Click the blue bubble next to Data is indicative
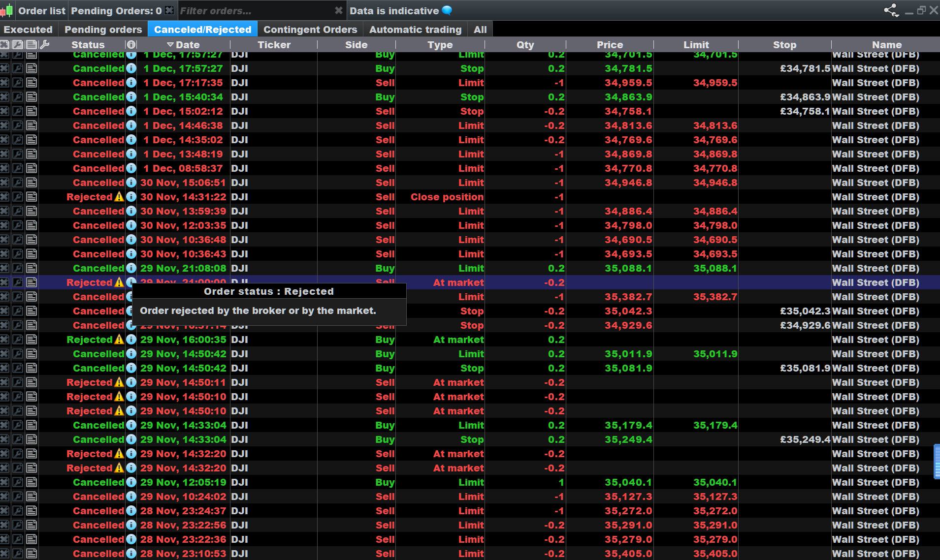940x560 pixels. click(x=447, y=10)
